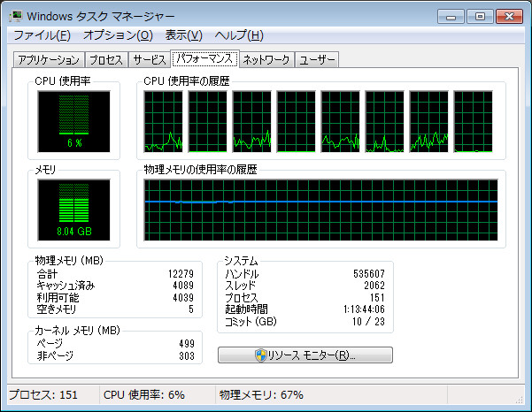532x412 pixels.
Task: Click the プロセス value 151 in システム
Action: click(377, 297)
